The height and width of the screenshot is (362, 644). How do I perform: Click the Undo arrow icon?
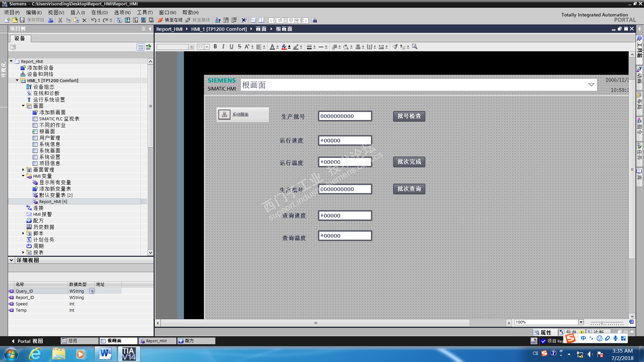coord(93,20)
